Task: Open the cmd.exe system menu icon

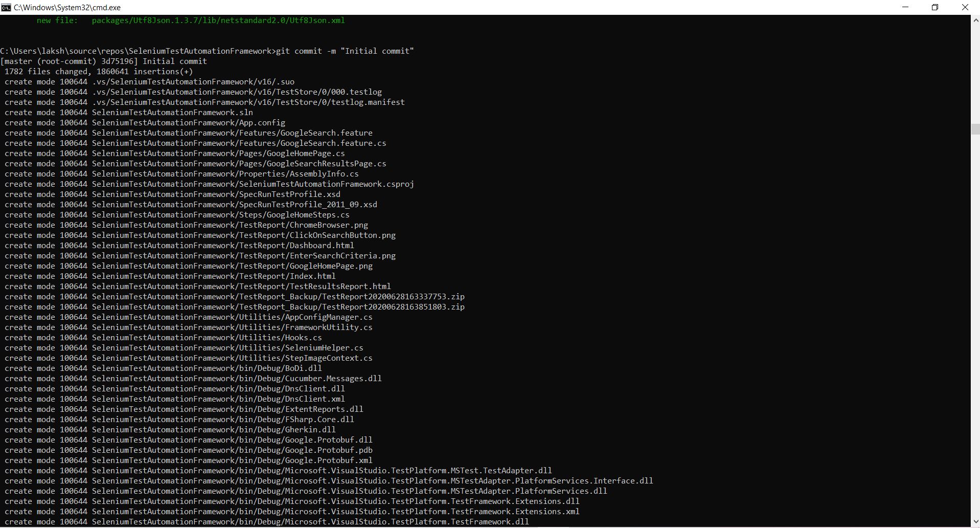Action: pyautogui.click(x=6, y=7)
